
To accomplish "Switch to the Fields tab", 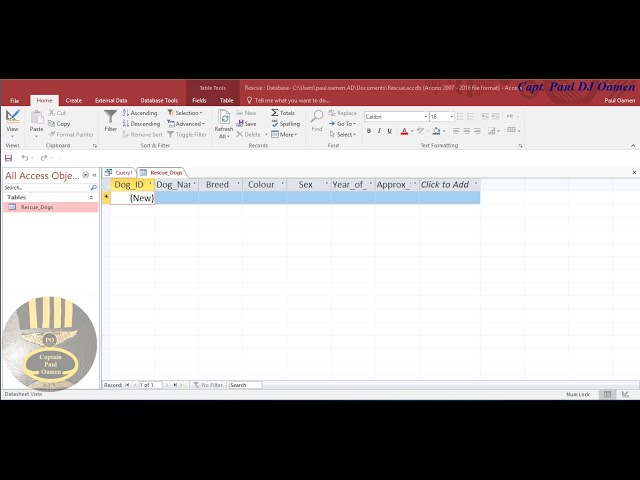I will [x=199, y=100].
